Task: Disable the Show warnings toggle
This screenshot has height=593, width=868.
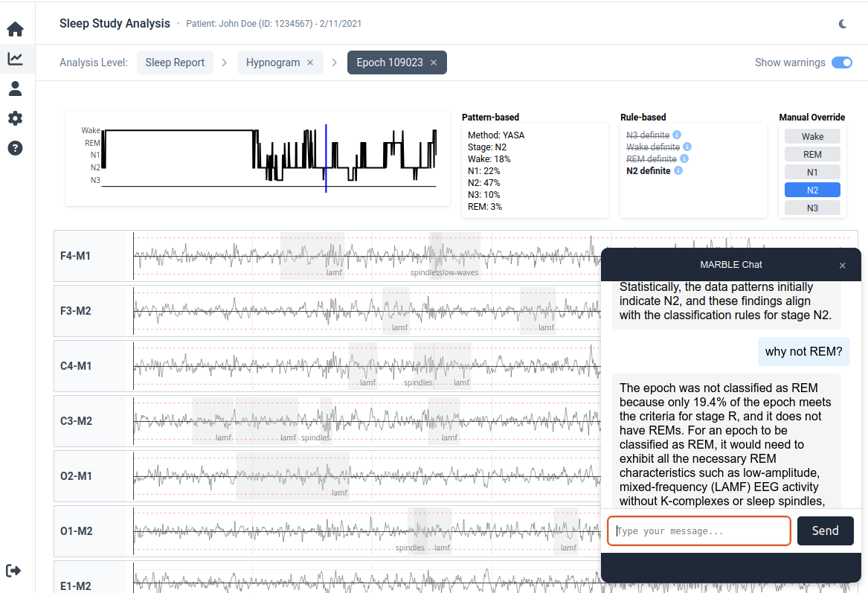Action: coord(841,63)
